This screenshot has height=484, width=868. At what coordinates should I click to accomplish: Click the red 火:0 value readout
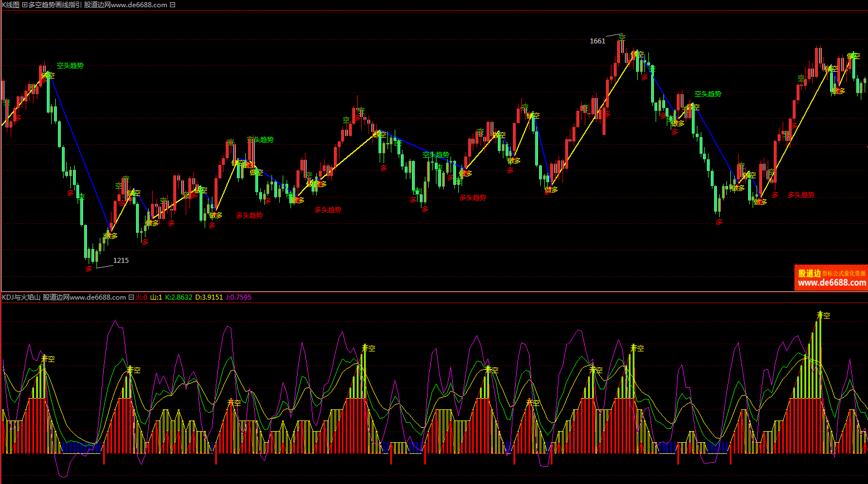142,297
